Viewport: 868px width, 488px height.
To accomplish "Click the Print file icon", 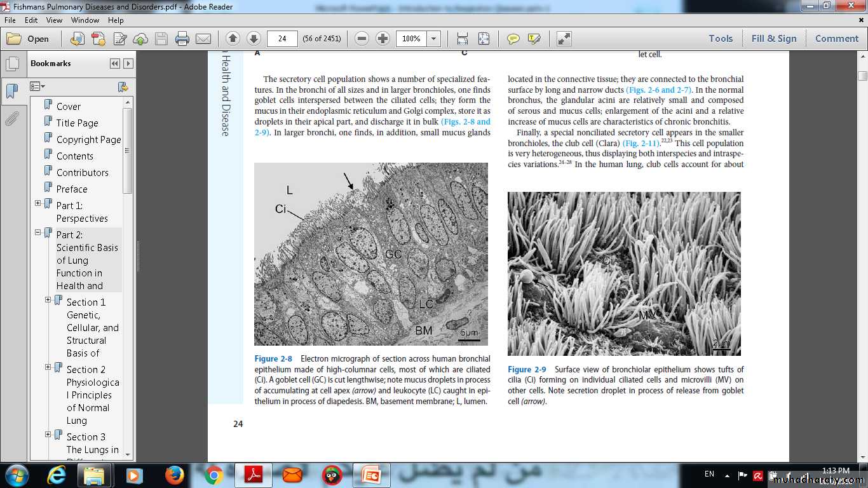I will [x=182, y=39].
